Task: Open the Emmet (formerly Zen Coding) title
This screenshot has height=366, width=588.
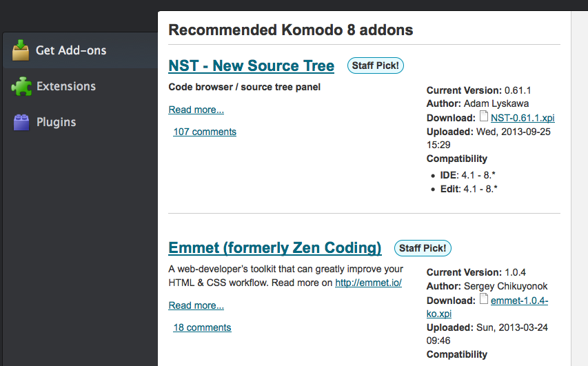Action: tap(274, 248)
